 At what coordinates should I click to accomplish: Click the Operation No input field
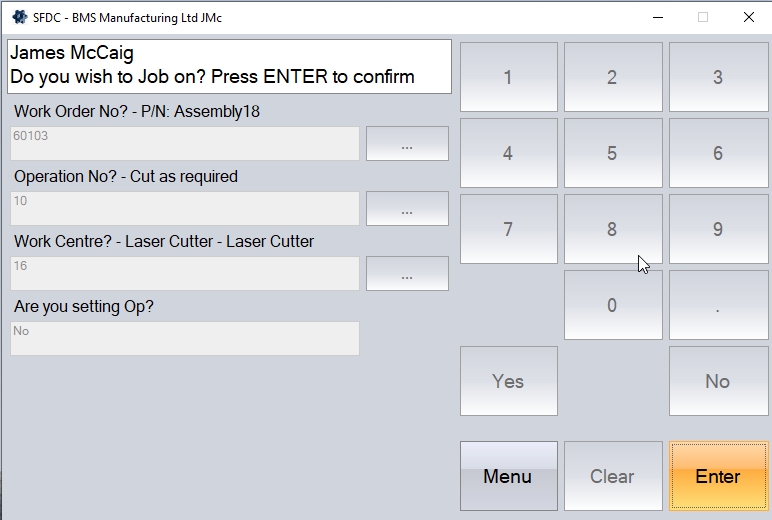(x=185, y=209)
